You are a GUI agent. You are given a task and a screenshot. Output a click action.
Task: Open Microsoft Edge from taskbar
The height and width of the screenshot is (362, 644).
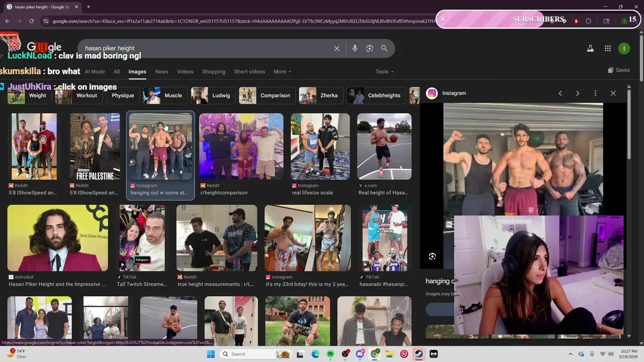click(315, 354)
